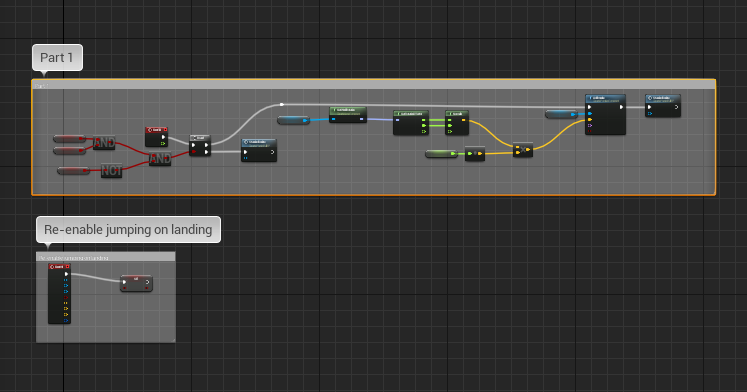
Task: Click the Part 1 comment bubble
Action: [x=57, y=58]
